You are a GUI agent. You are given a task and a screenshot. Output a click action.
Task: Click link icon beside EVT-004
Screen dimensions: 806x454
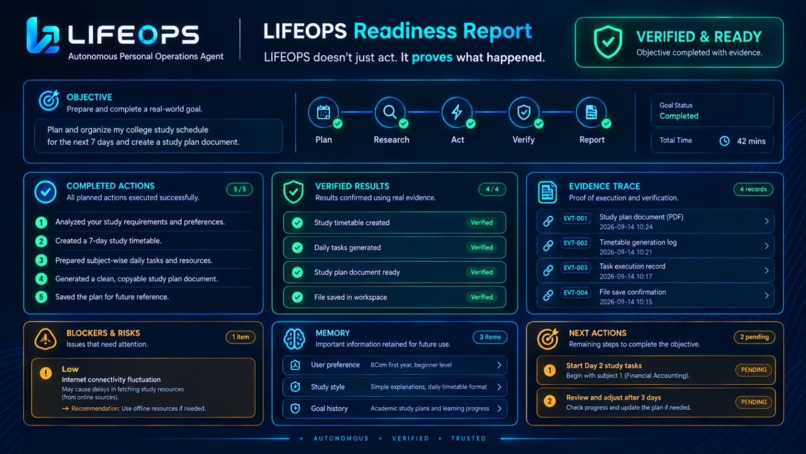click(x=548, y=296)
